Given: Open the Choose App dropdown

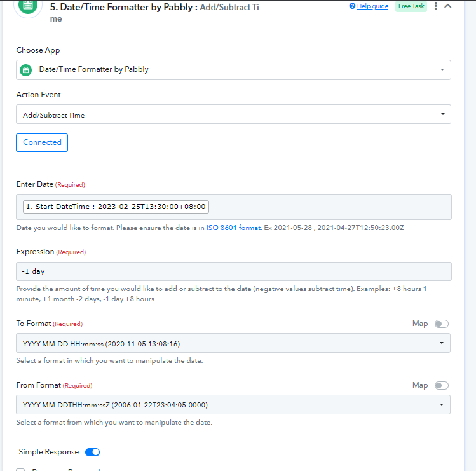Looking at the screenshot, I should pos(233,70).
